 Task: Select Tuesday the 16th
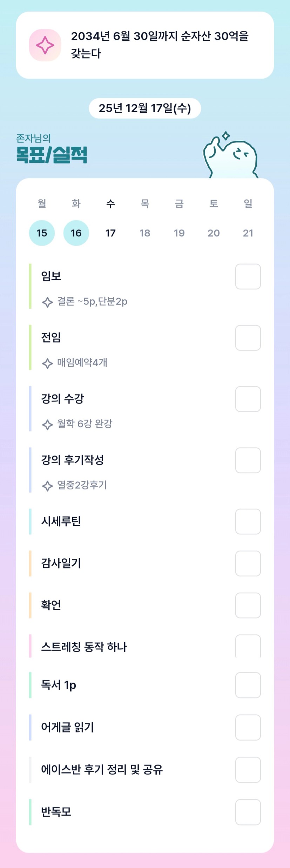click(76, 233)
